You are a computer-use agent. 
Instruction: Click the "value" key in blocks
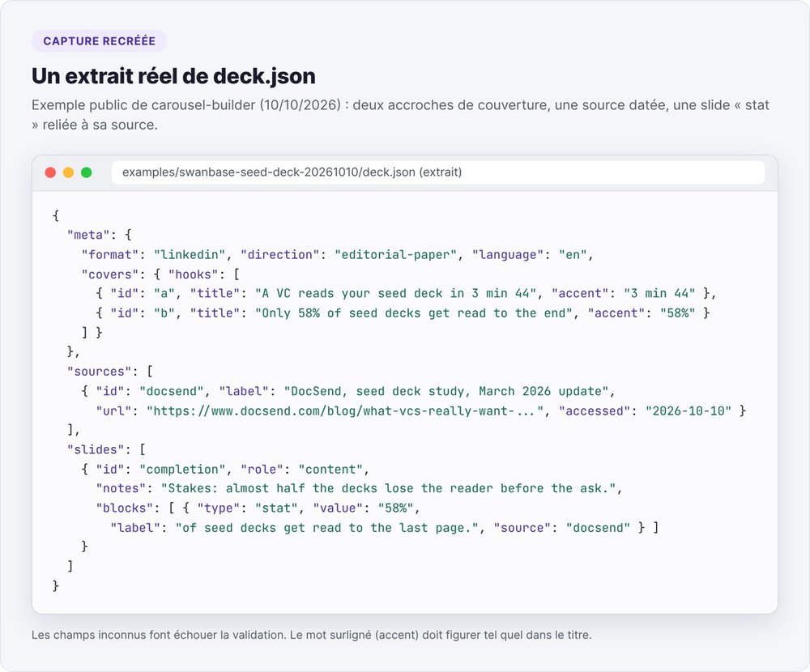click(x=338, y=508)
